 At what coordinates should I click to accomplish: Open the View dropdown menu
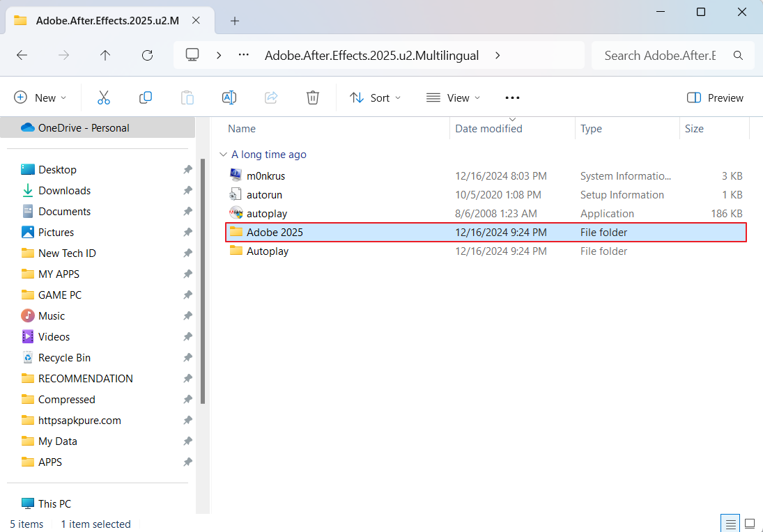point(454,97)
